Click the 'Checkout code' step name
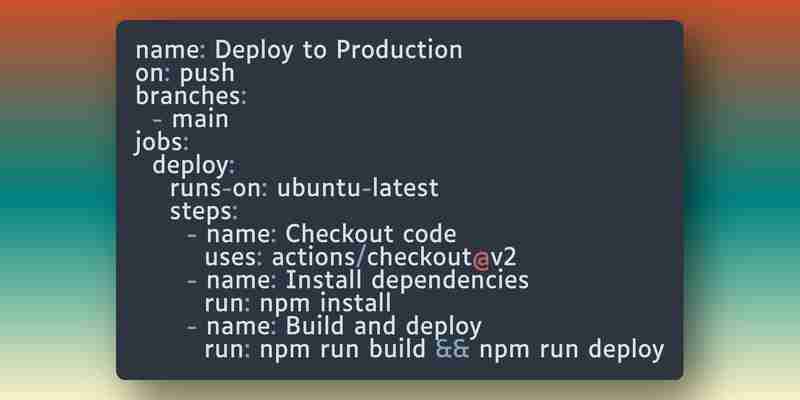This screenshot has height=400, width=800. coord(370,235)
